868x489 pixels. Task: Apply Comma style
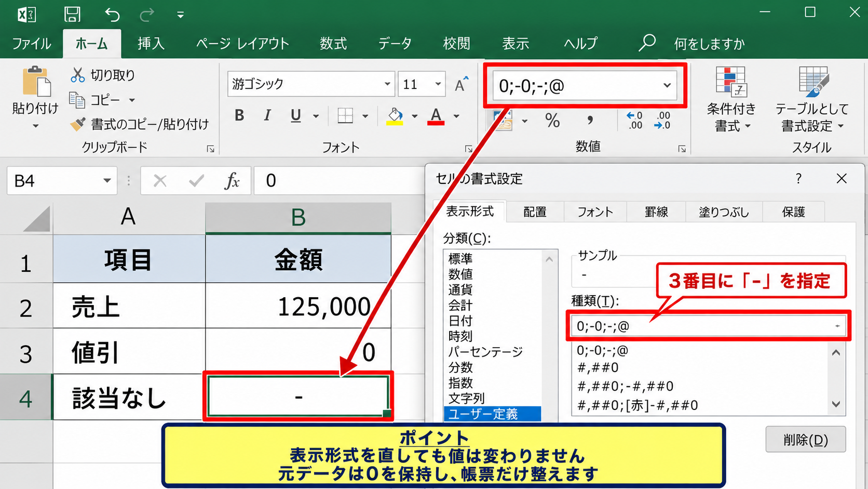(590, 121)
